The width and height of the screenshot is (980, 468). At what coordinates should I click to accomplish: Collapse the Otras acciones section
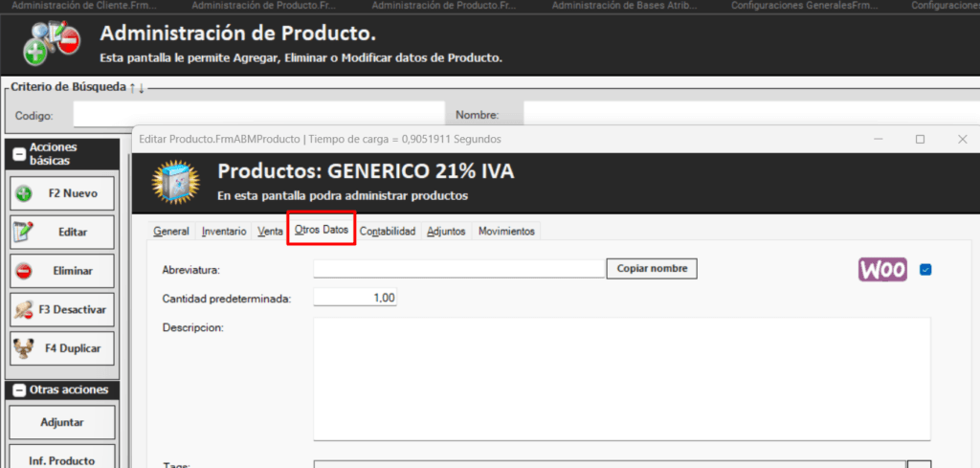coord(18,390)
